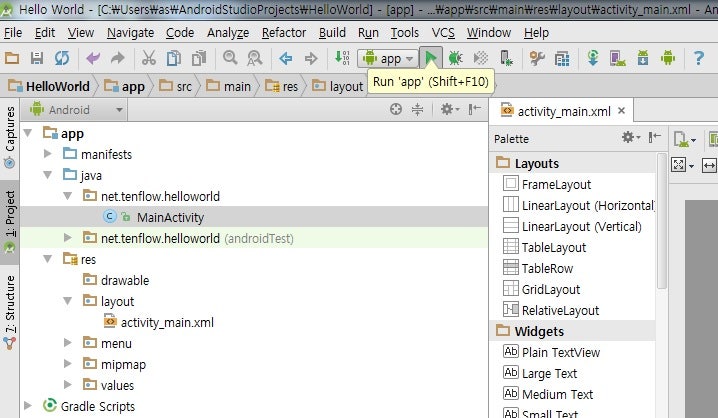Click the HelloWorld breadcrumb

49,86
